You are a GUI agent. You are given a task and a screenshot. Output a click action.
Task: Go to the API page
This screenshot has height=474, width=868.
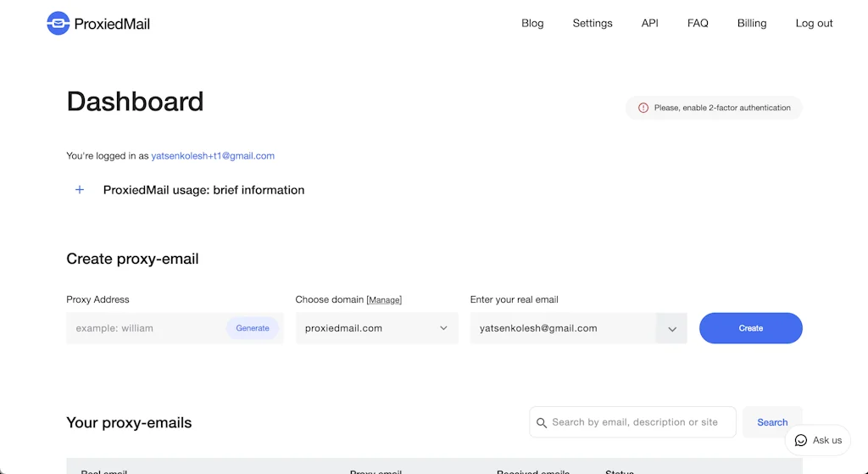[650, 23]
